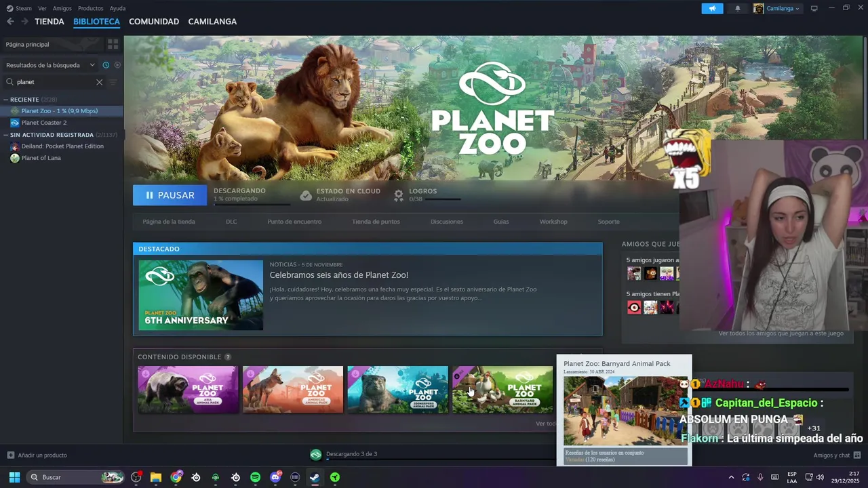Open the Amigos menu
868x488 pixels.
coord(62,8)
